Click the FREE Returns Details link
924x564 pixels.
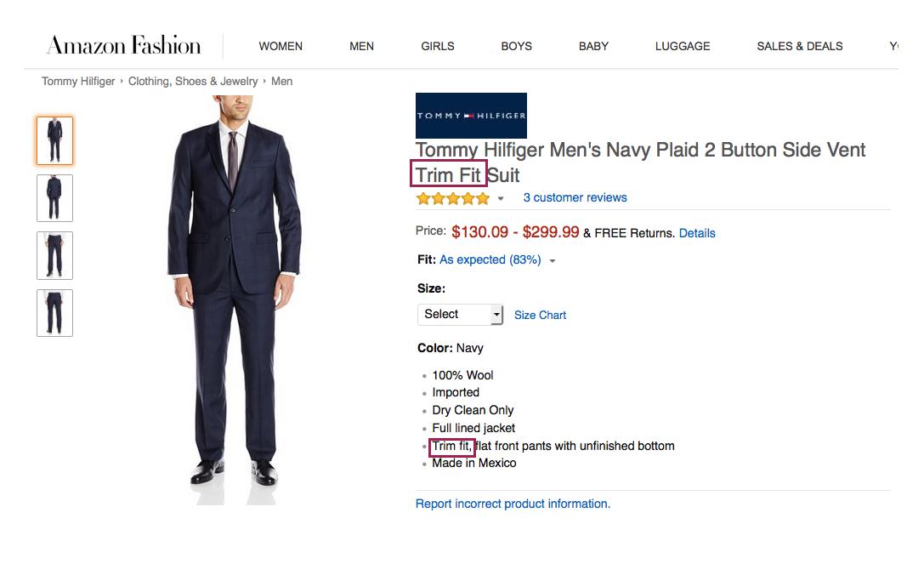pyautogui.click(x=697, y=233)
